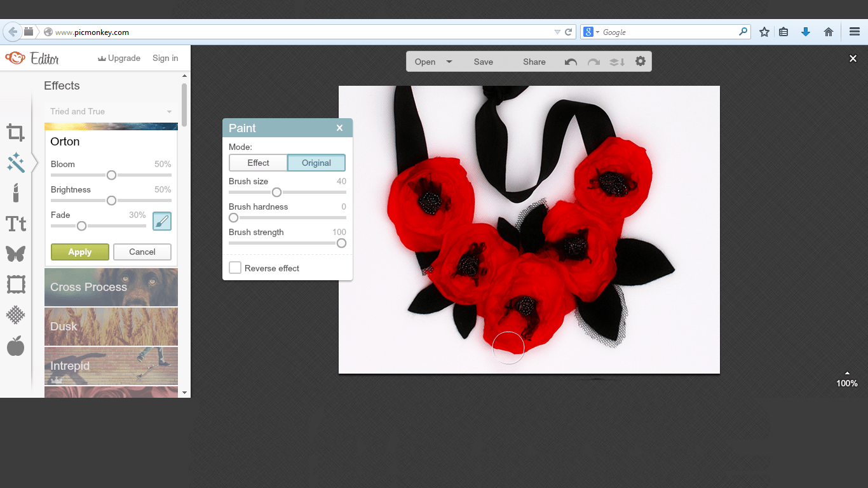Switch paint mode to Effect
Viewport: 868px width, 488px height.
coord(258,163)
